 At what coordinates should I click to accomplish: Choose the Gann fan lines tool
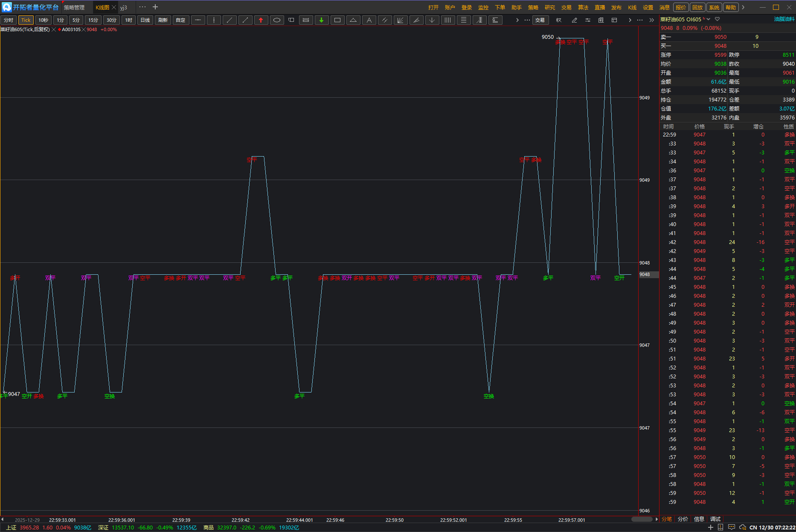coord(401,20)
